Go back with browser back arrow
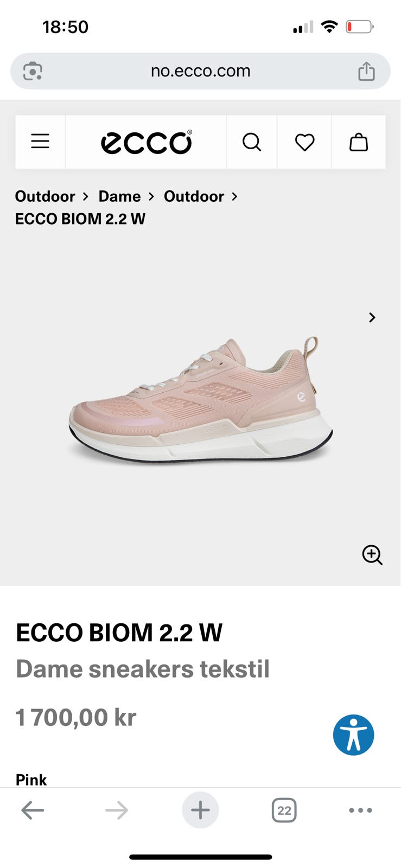The height and width of the screenshot is (868, 401). 33,810
